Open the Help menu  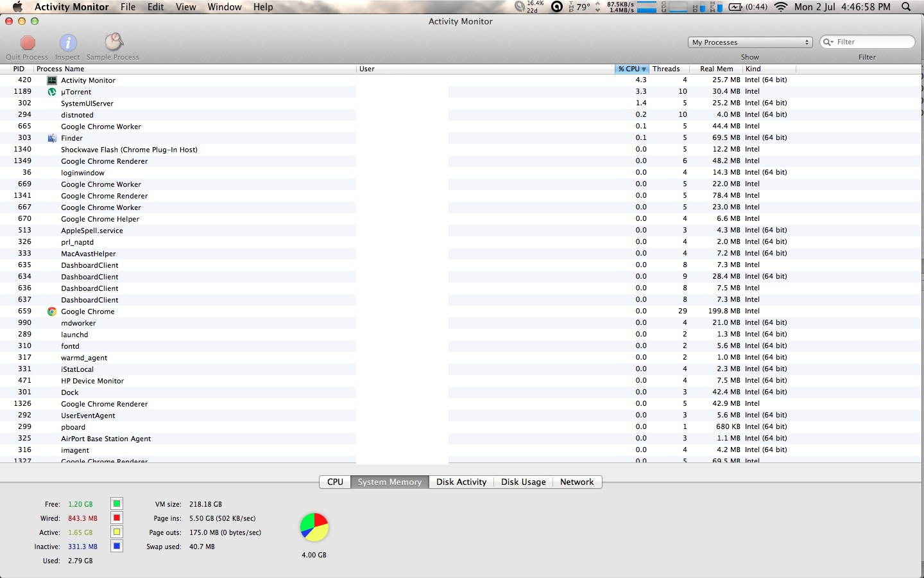pyautogui.click(x=263, y=7)
